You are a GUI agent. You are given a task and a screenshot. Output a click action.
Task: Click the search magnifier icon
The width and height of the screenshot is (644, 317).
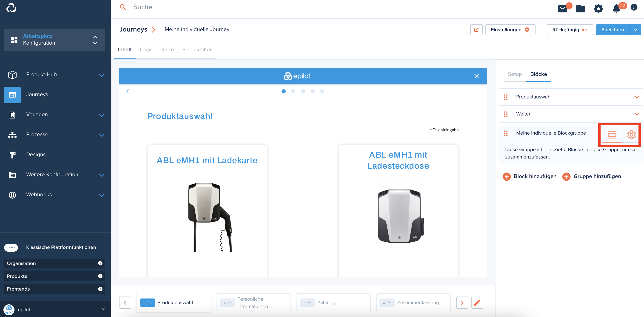pos(123,7)
